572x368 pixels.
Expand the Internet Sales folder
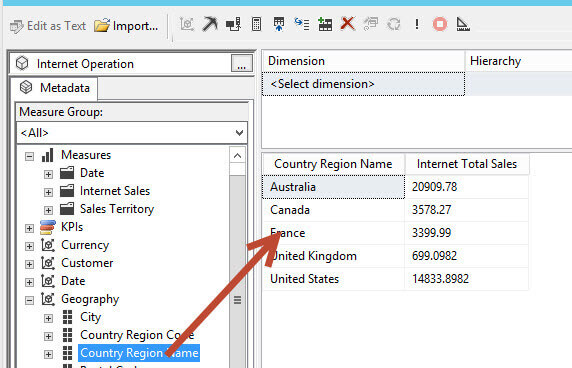click(48, 192)
